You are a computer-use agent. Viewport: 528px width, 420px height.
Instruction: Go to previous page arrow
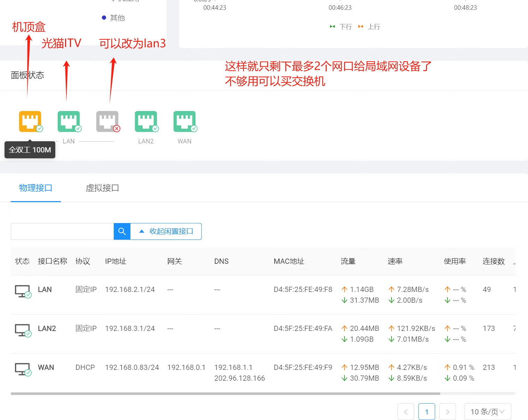(406, 412)
